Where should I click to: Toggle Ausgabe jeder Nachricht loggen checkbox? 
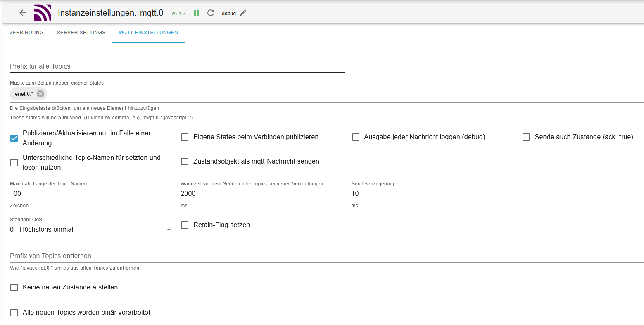tap(355, 137)
